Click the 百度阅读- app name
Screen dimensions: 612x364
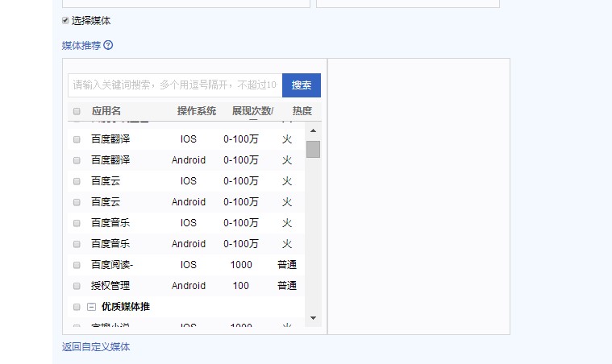click(112, 265)
